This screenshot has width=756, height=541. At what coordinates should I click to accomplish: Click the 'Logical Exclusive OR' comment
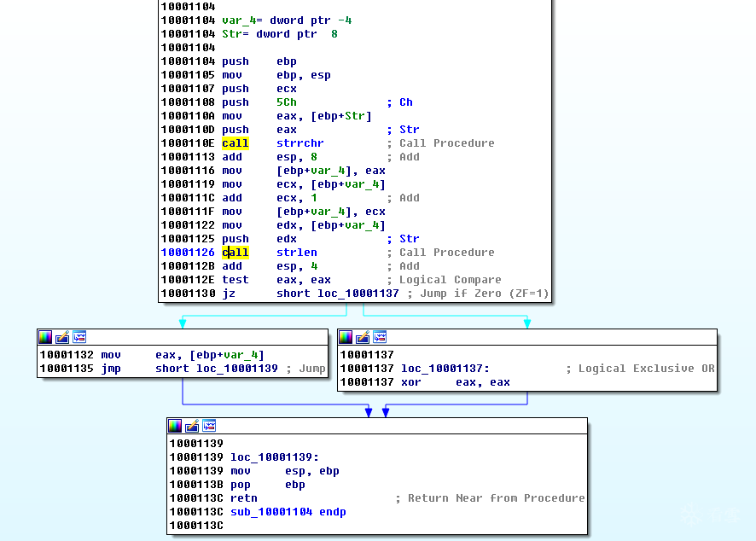640,369
